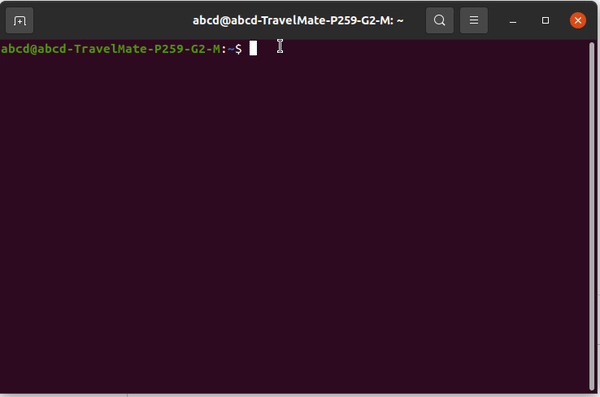
Task: Click the vertical scrollbar on the right
Action: tap(592, 216)
